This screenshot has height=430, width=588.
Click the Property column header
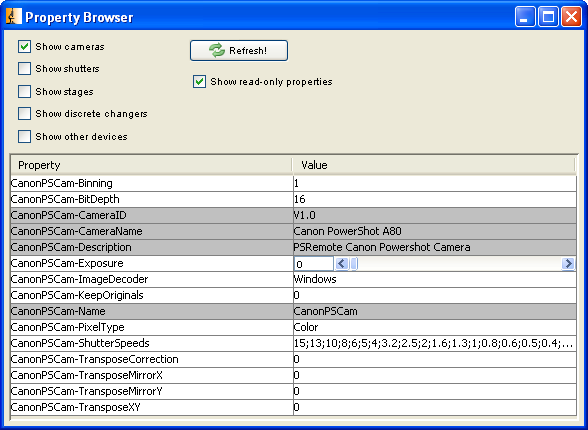coord(152,165)
